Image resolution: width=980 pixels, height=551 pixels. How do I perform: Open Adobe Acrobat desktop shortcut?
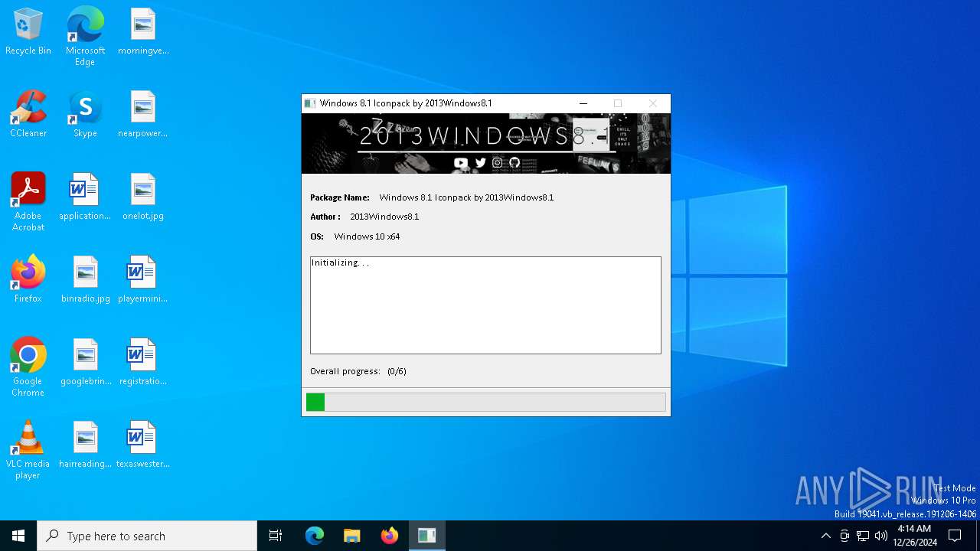click(x=28, y=202)
